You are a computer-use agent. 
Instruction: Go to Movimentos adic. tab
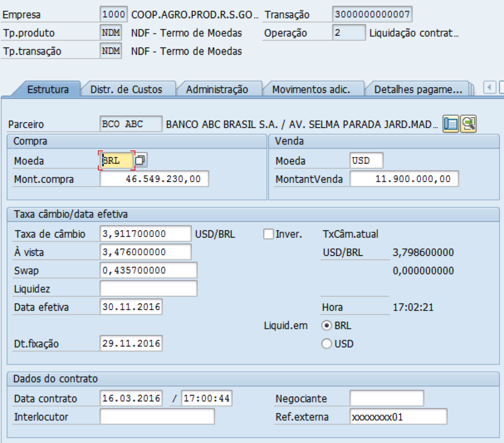point(311,89)
